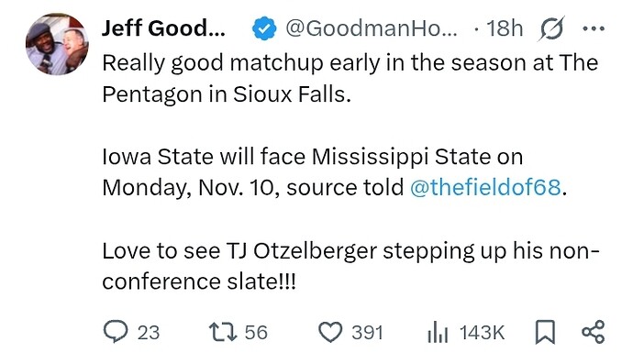Click the TJ Otzelberger sentence of the tweet
The height and width of the screenshot is (364, 633).
pos(351,266)
